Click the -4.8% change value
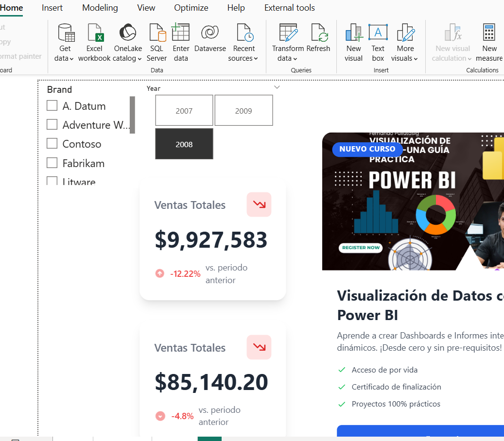 (x=183, y=416)
